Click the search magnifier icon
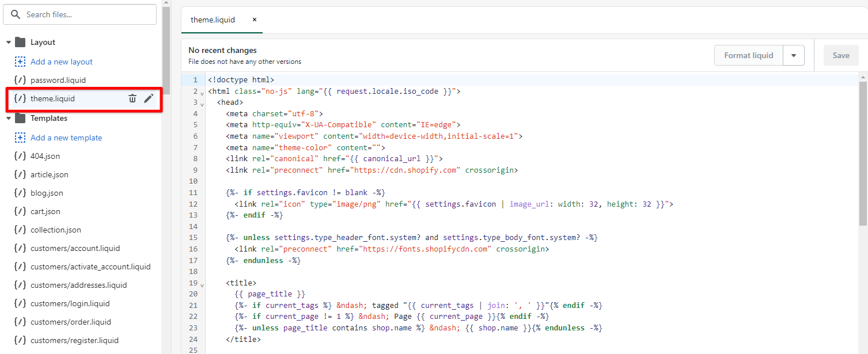This screenshot has height=354, width=868. [16, 14]
